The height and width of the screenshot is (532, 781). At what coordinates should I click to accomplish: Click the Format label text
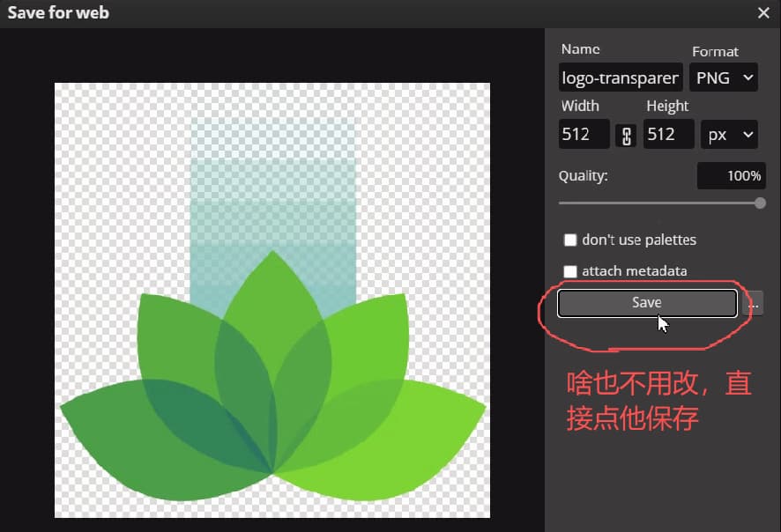pos(715,52)
